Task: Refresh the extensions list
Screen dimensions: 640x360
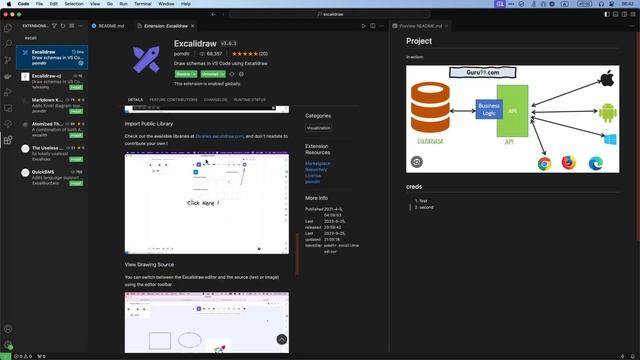Action: [63, 26]
